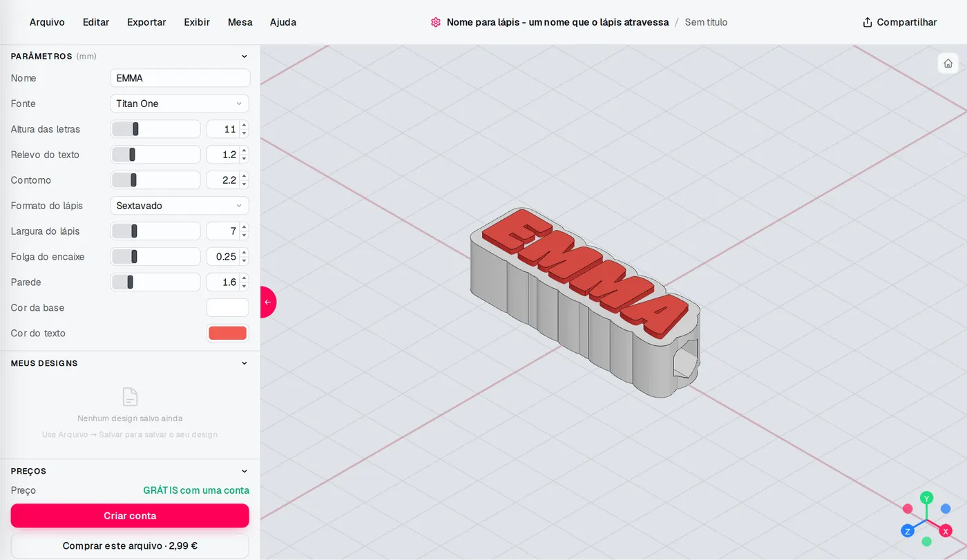Click the home view reset icon
The width and height of the screenshot is (967, 560).
click(x=948, y=64)
